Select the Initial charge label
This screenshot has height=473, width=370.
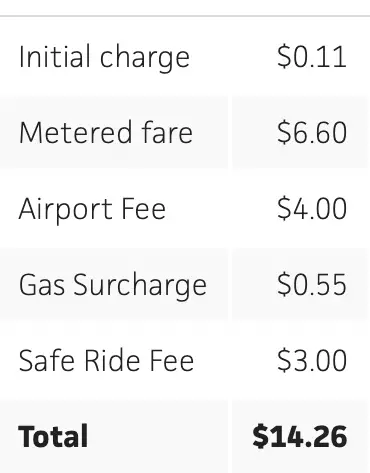[x=104, y=57]
